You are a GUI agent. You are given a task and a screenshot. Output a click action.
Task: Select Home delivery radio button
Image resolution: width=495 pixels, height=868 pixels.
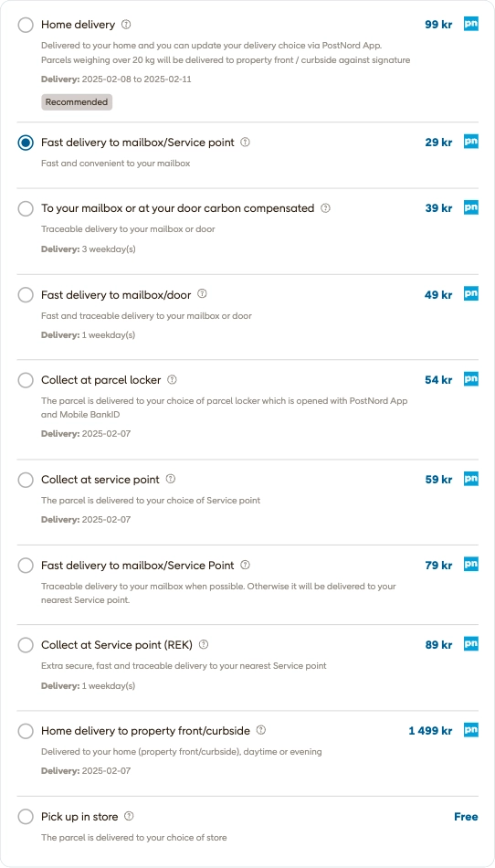(26, 25)
